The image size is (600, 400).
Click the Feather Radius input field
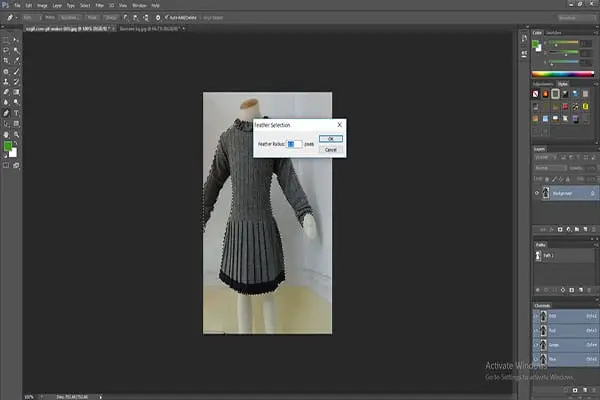click(x=294, y=144)
